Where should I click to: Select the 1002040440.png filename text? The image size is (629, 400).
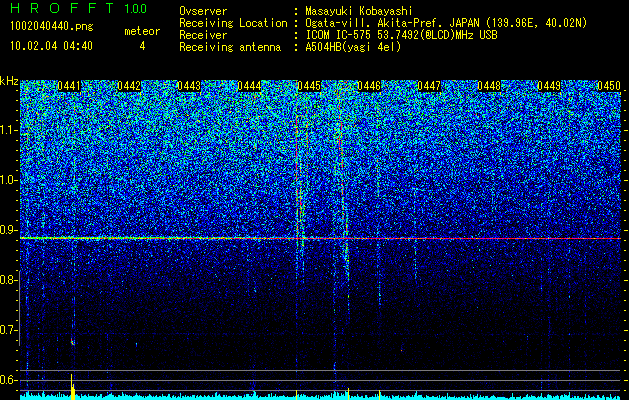tap(52, 27)
